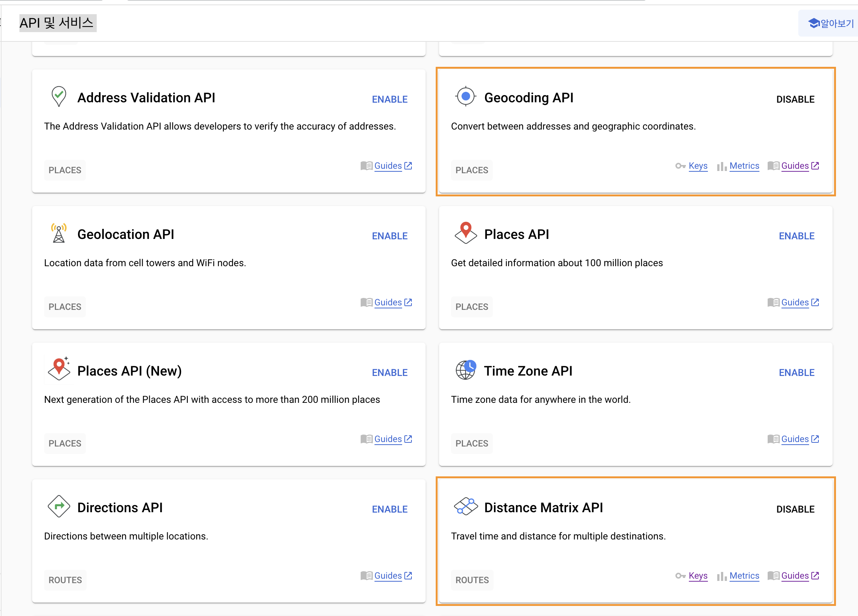Click the Address Validation API checkmark pin icon
Screen dimensions: 858x616
(59, 96)
